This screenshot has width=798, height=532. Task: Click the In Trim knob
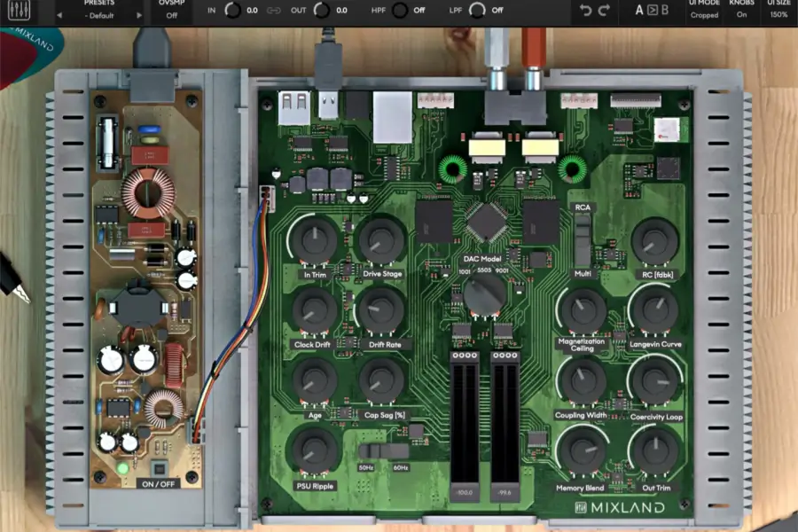click(x=315, y=240)
